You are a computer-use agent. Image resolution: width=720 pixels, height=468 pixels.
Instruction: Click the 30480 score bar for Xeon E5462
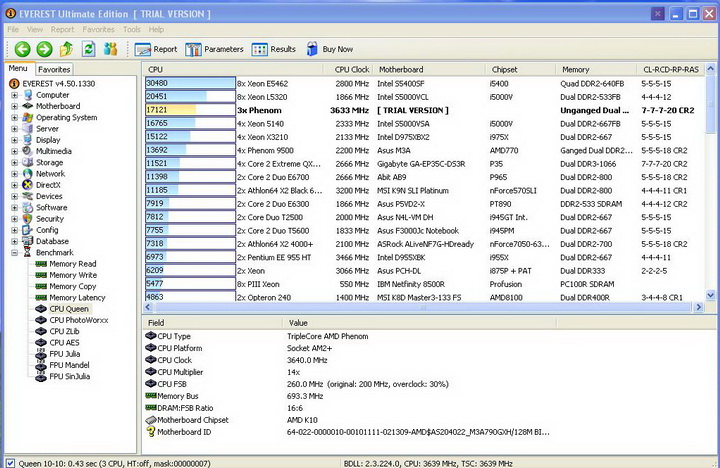[x=190, y=83]
